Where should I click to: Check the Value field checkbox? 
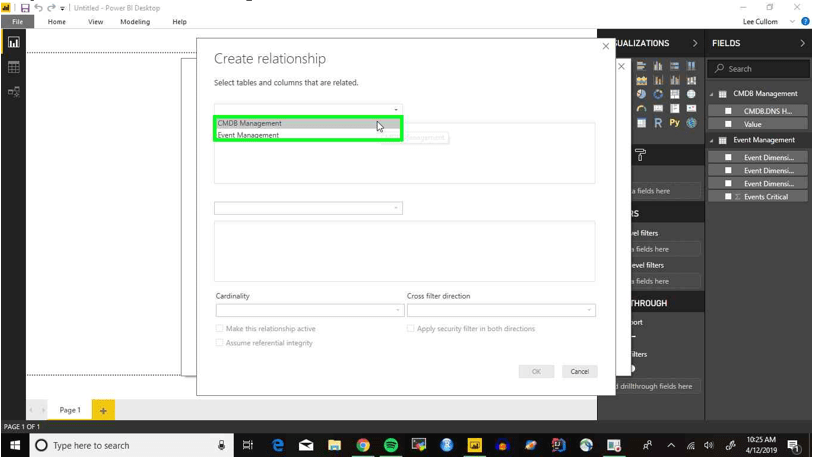click(728, 124)
